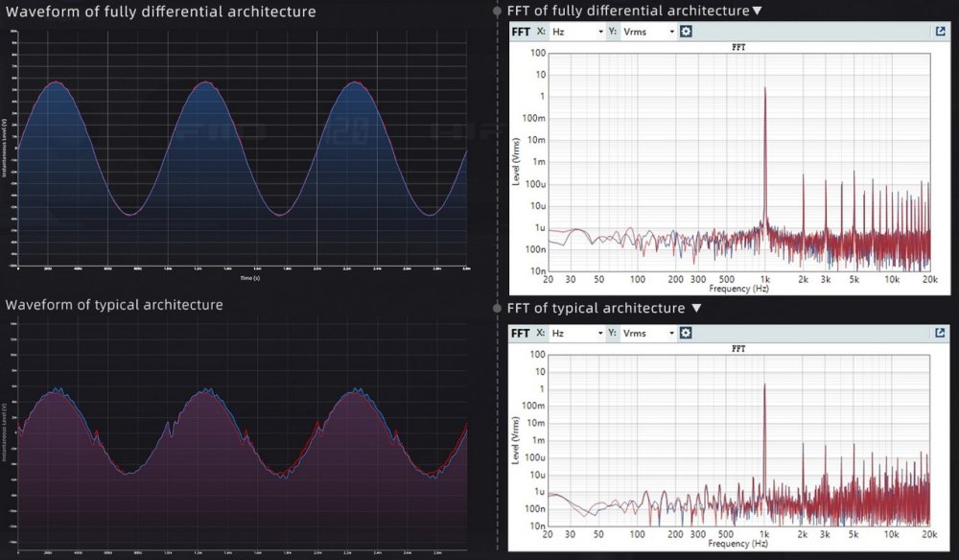Select the FFT label in the bottom panel toolbar
The image size is (959, 560).
pyautogui.click(x=520, y=334)
